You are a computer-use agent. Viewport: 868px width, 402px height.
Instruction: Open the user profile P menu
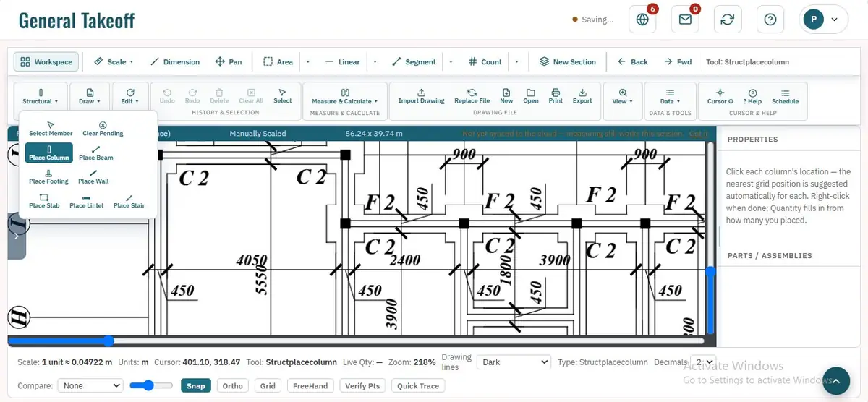coord(823,20)
